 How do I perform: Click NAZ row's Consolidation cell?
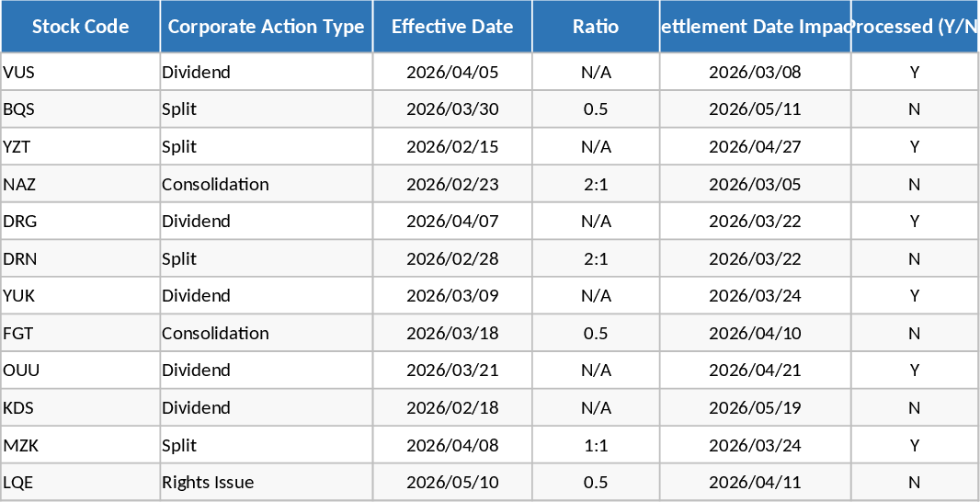(266, 184)
